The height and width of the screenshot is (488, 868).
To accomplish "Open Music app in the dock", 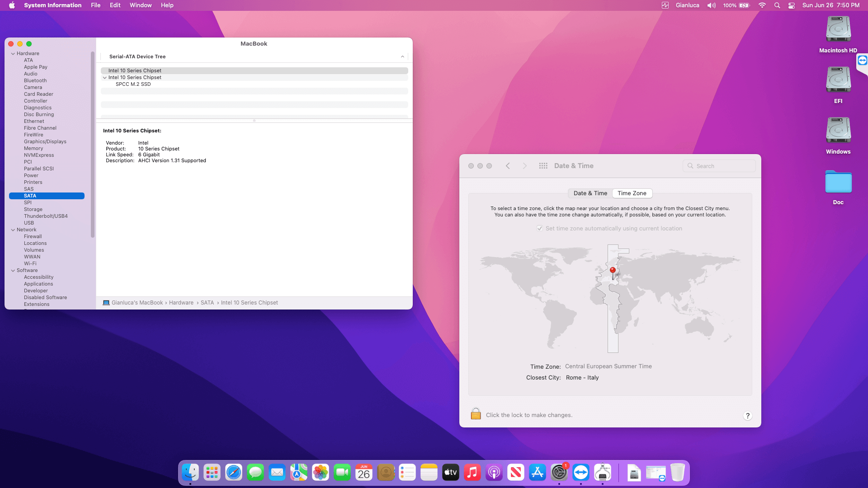I will (472, 473).
